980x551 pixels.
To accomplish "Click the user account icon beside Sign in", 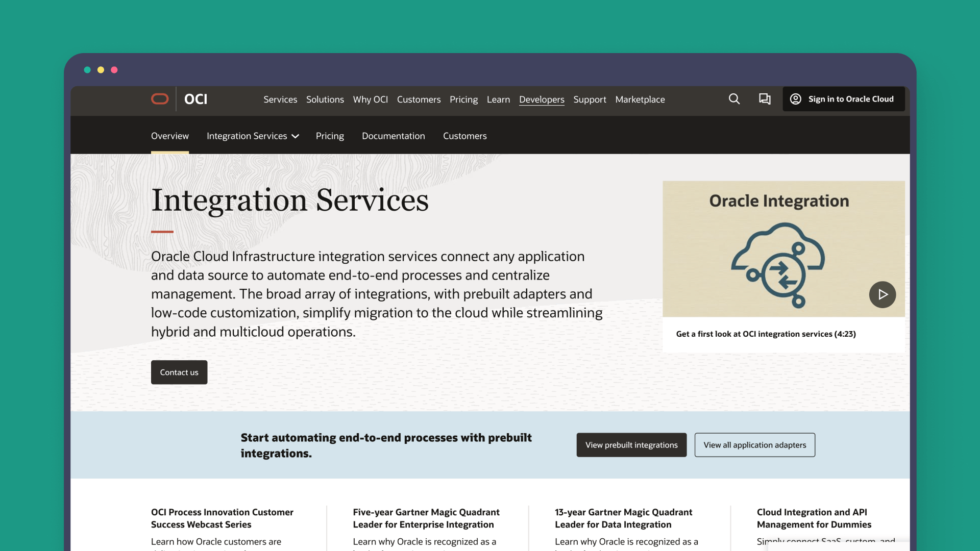I will tap(795, 99).
